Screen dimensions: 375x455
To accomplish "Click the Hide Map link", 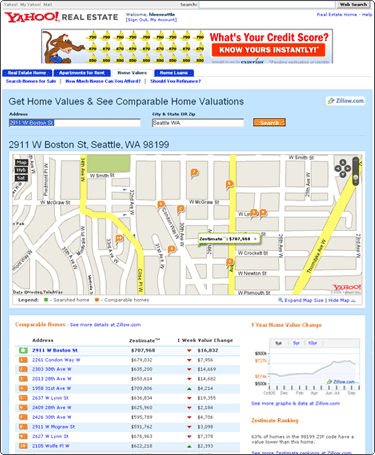I will pos(339,300).
